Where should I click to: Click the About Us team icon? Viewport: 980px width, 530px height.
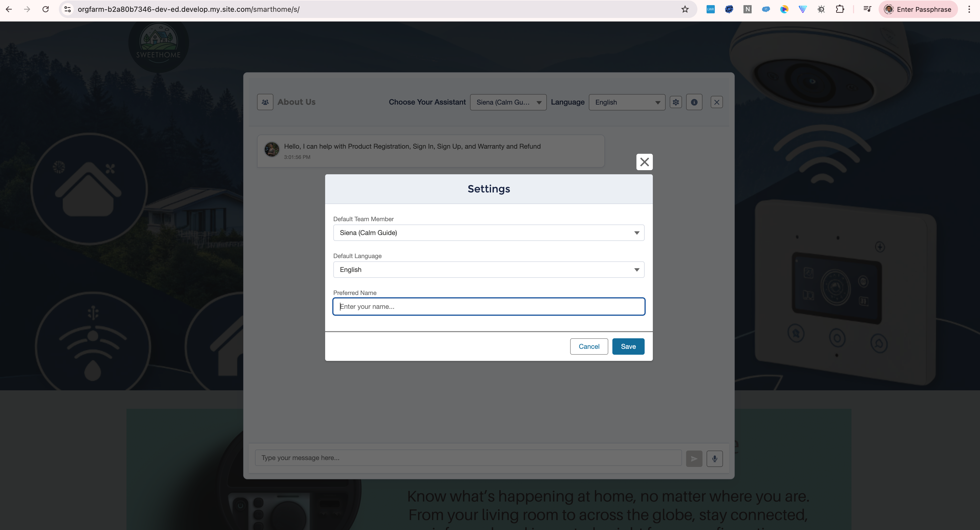point(265,102)
